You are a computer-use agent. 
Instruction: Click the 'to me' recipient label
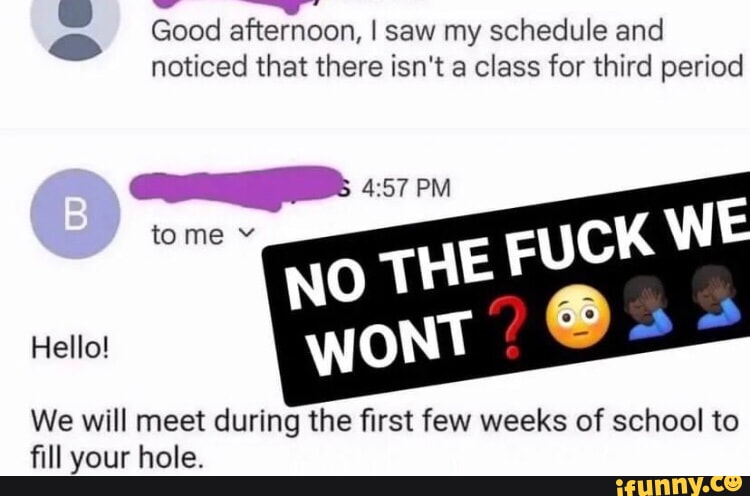[x=187, y=235]
